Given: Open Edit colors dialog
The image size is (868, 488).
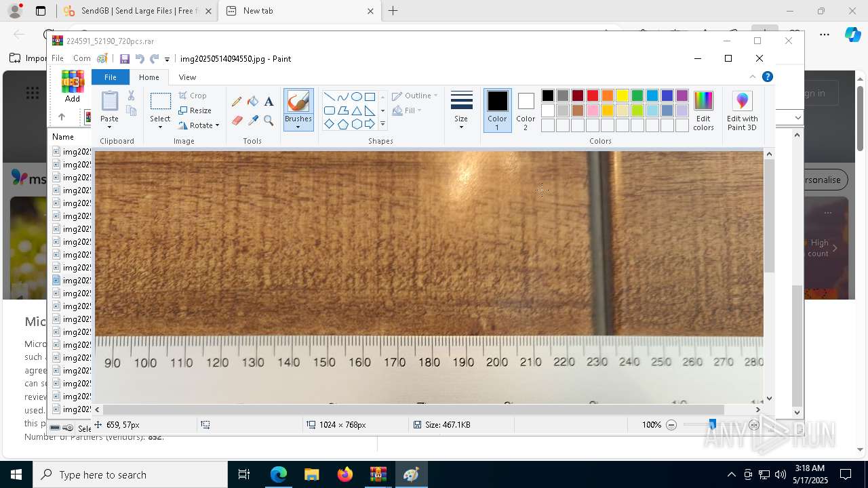Looking at the screenshot, I should coord(703,111).
